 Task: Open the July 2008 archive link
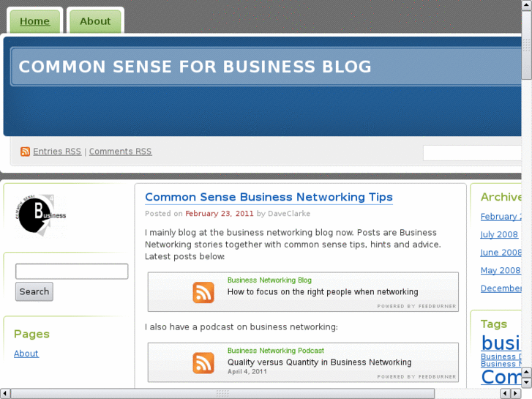point(499,234)
